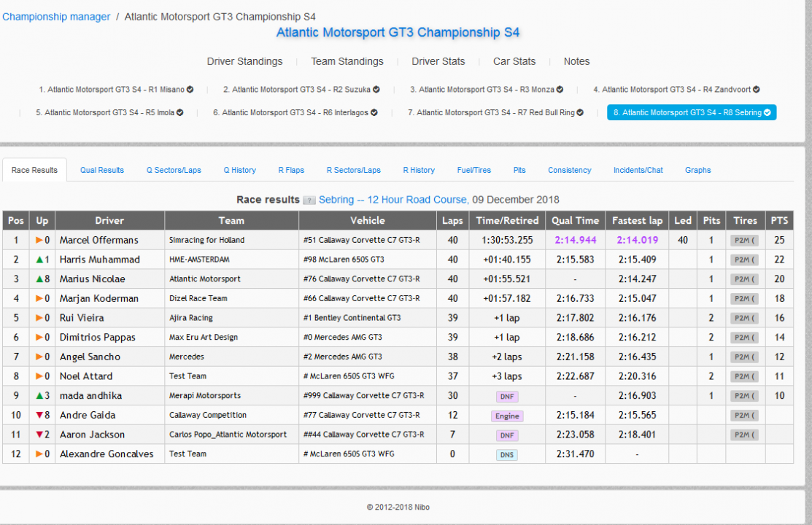Open Driver Standings page
The width and height of the screenshot is (812, 525).
tap(244, 61)
